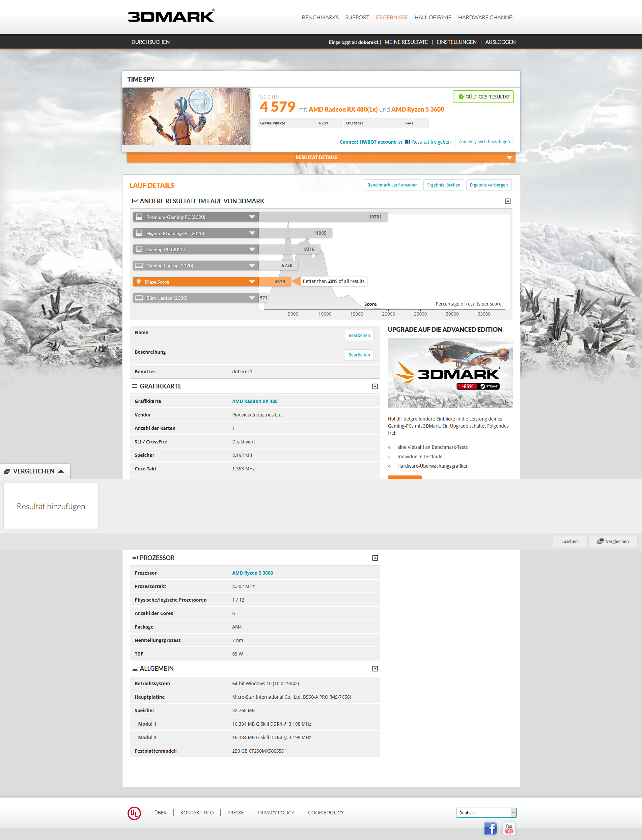
Task: Click Ausloggen to sign out
Action: [x=500, y=42]
